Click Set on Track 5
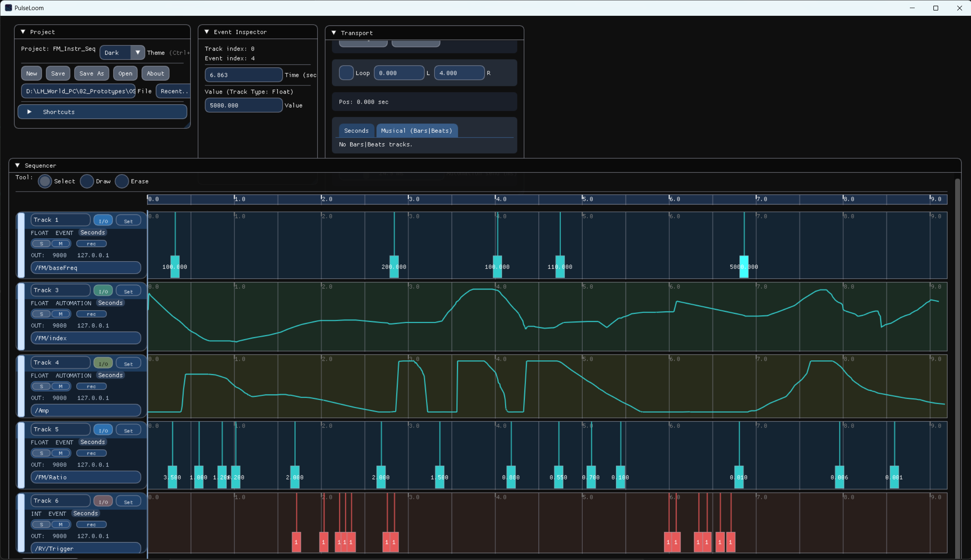 pyautogui.click(x=128, y=430)
